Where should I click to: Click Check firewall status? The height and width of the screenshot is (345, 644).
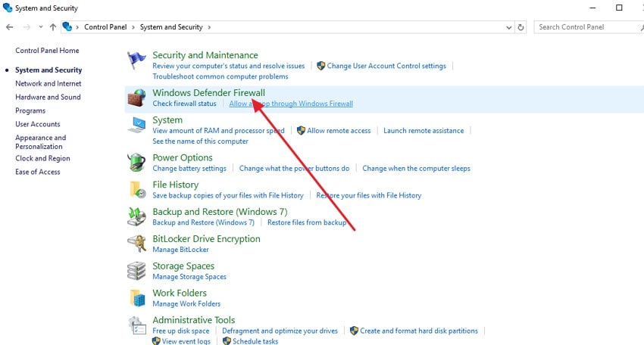click(184, 104)
